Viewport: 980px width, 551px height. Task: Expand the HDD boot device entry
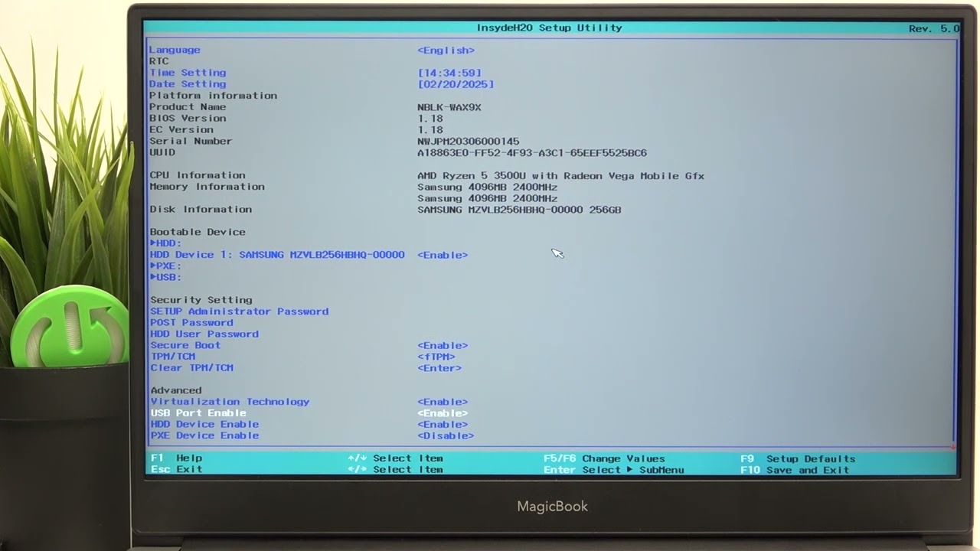coord(165,243)
